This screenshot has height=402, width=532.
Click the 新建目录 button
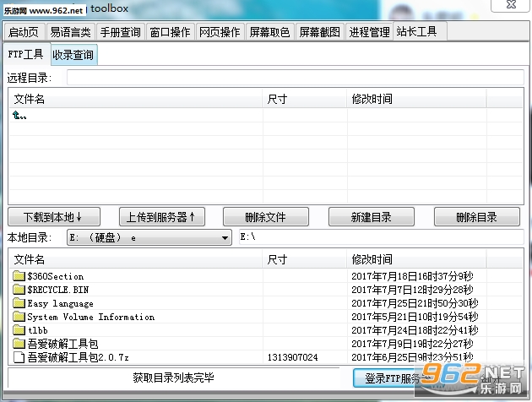[x=372, y=217]
